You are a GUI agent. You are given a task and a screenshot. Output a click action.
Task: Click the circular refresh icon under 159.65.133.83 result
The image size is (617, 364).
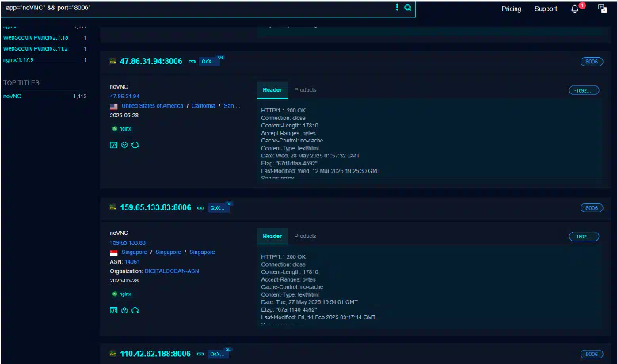[x=135, y=310]
